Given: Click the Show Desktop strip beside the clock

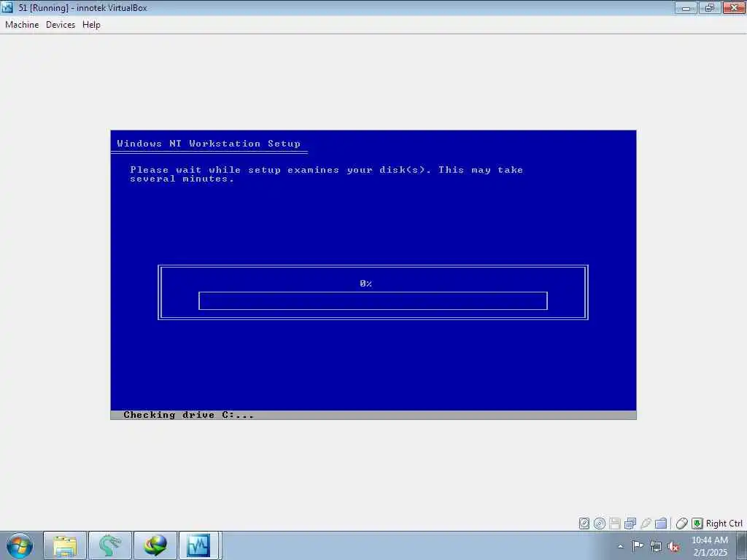Looking at the screenshot, I should tap(742, 546).
